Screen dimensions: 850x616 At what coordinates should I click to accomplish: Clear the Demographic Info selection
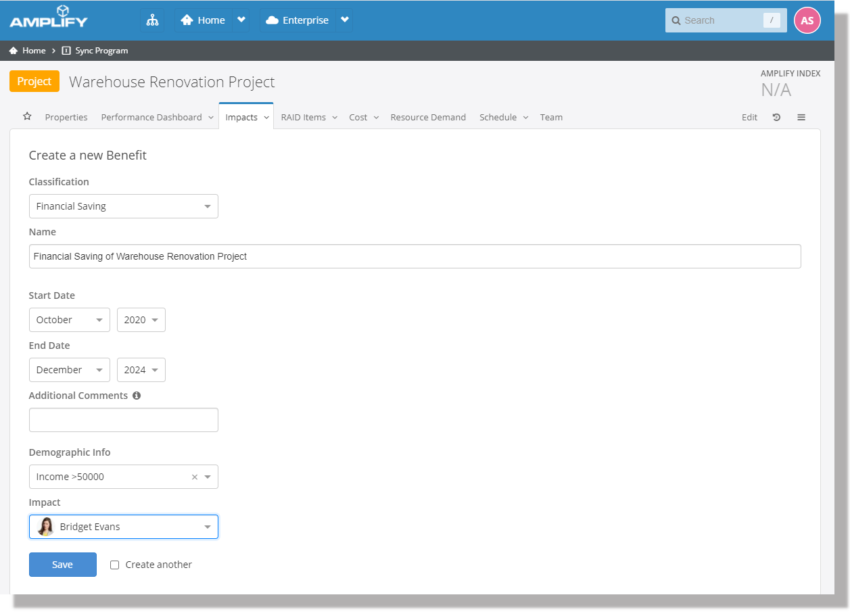[x=195, y=477]
